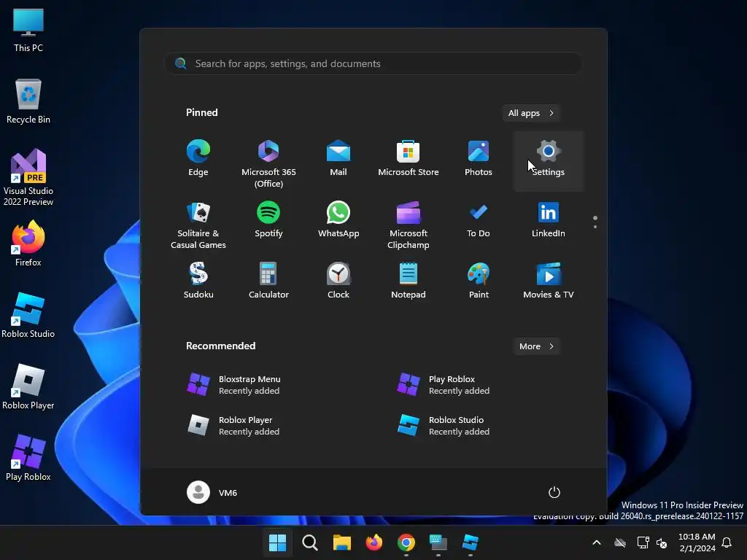Screen dimensions: 747x560
Task: Select Roblox Player desktop shortcut
Action: coord(28,386)
